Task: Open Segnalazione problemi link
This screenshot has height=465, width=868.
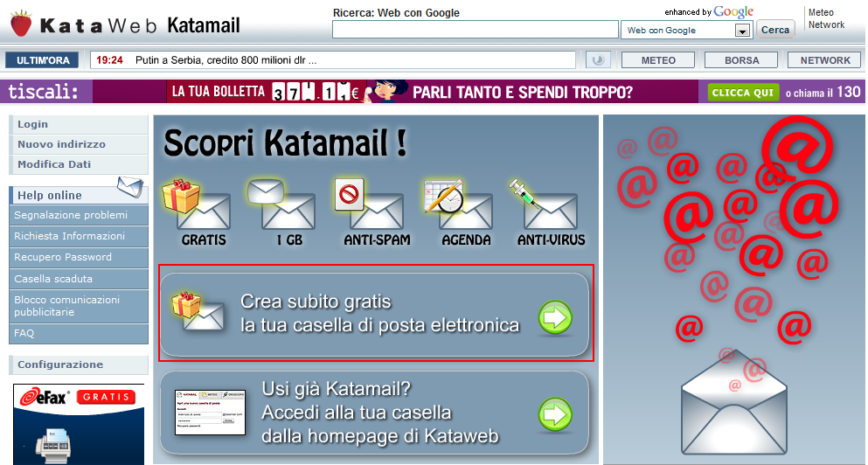Action: click(x=79, y=215)
